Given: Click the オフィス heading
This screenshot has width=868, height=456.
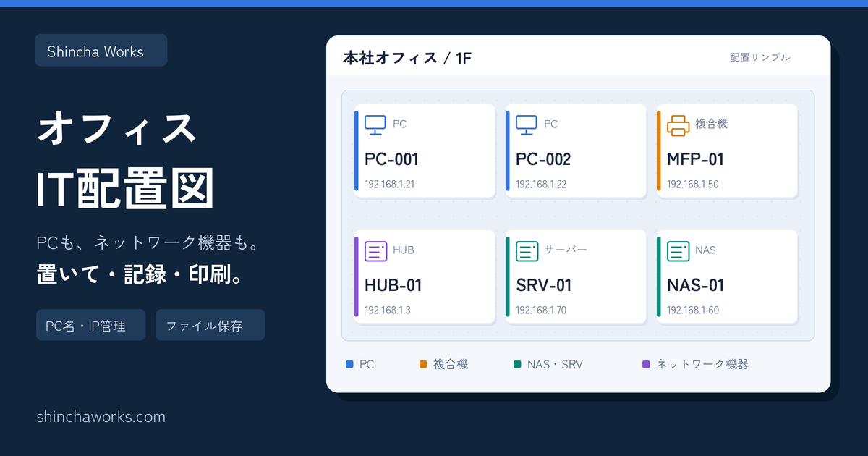Looking at the screenshot, I should point(116,129).
